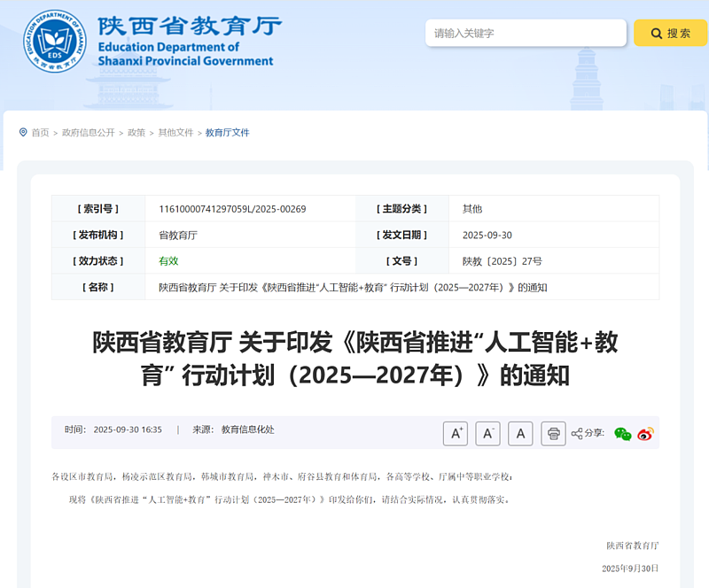Click the keyword search input field

[526, 34]
